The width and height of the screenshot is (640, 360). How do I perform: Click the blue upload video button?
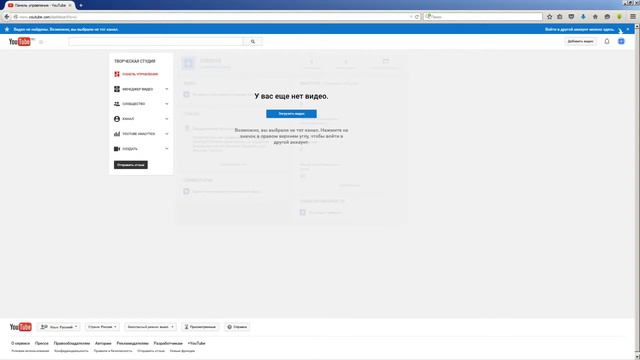291,114
